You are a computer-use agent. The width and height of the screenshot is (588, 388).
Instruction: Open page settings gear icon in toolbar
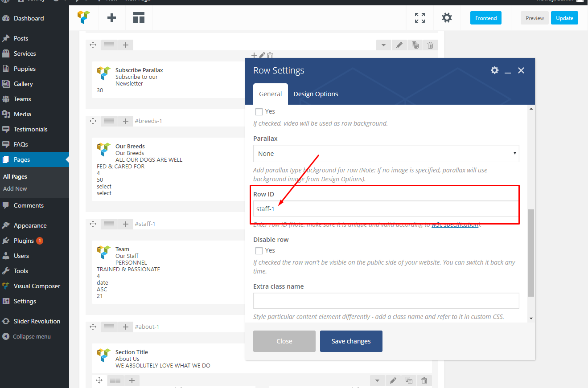click(447, 18)
